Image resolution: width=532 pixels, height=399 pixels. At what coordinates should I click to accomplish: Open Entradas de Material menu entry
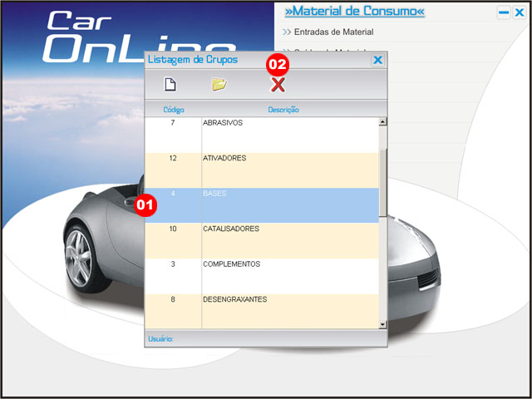332,32
